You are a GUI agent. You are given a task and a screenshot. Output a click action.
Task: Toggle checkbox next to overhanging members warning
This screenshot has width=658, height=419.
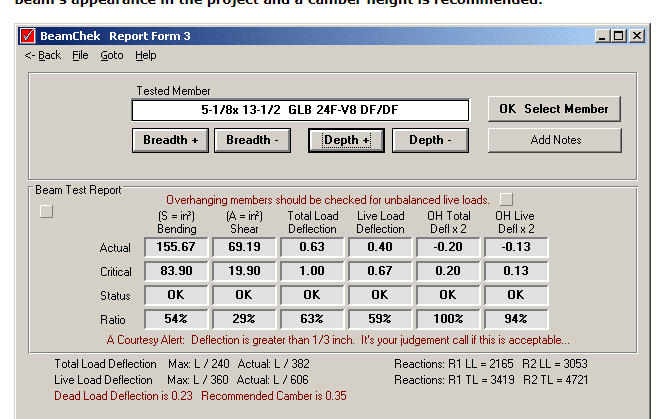click(x=506, y=199)
